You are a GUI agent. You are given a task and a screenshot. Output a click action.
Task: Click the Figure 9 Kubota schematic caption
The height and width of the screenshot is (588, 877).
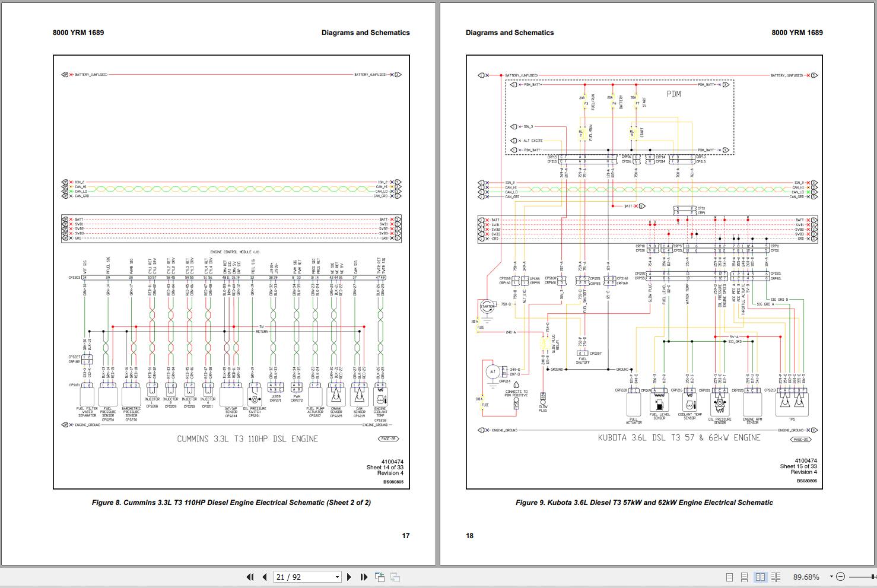(x=644, y=503)
